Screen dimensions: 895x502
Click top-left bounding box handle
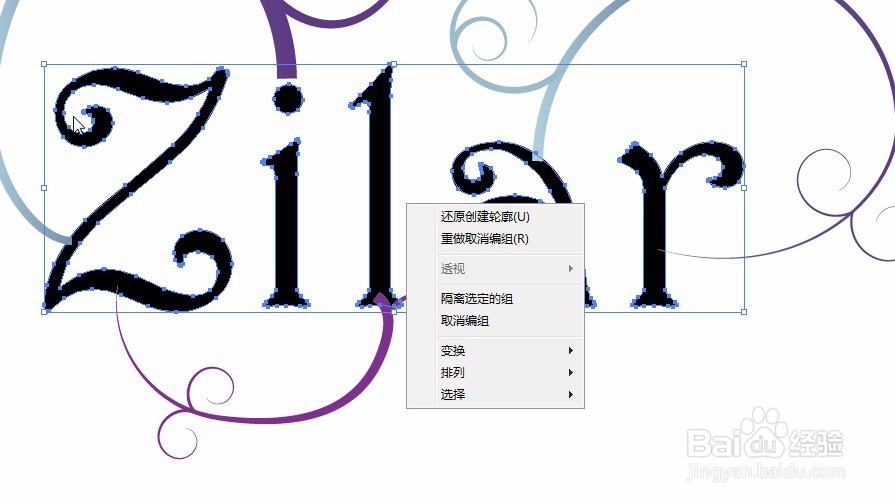coord(44,64)
